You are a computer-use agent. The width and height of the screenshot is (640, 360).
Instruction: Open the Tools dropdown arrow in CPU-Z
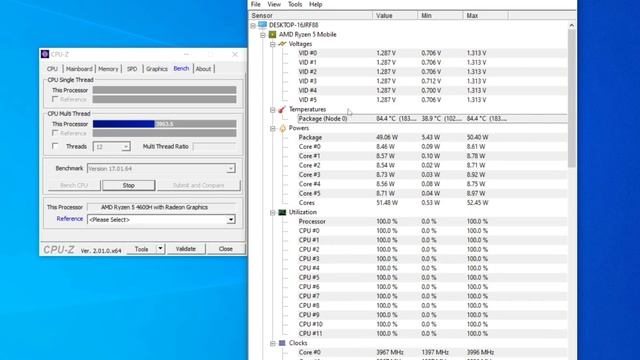[160, 249]
